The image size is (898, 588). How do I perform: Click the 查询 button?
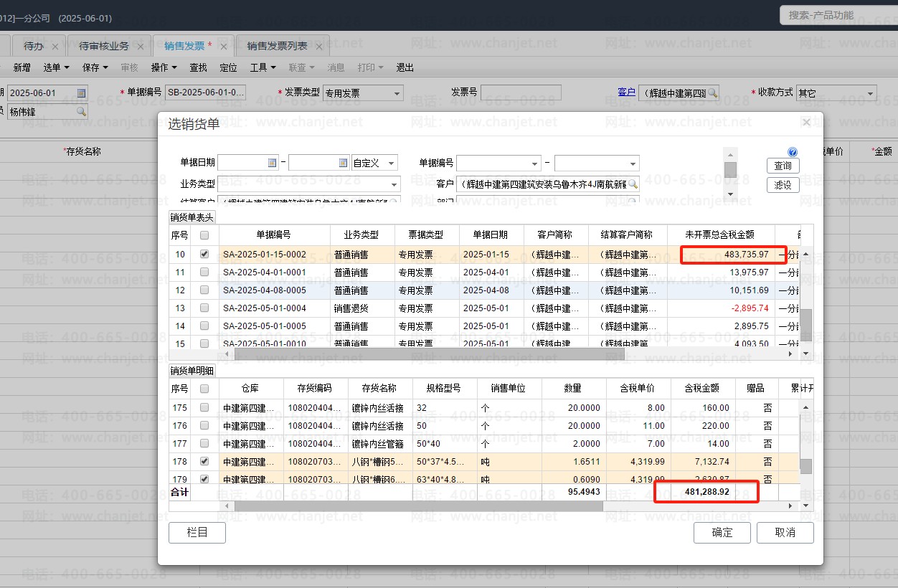coord(783,166)
